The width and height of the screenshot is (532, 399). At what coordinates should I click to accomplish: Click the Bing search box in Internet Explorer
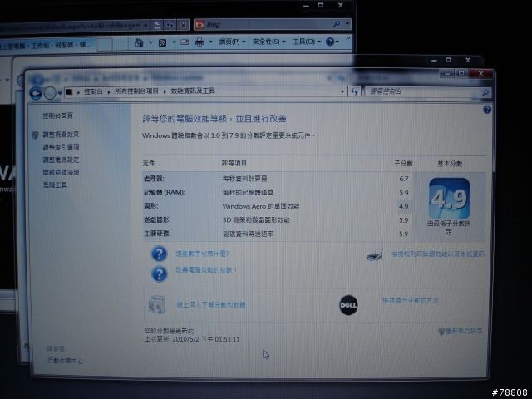(268, 24)
